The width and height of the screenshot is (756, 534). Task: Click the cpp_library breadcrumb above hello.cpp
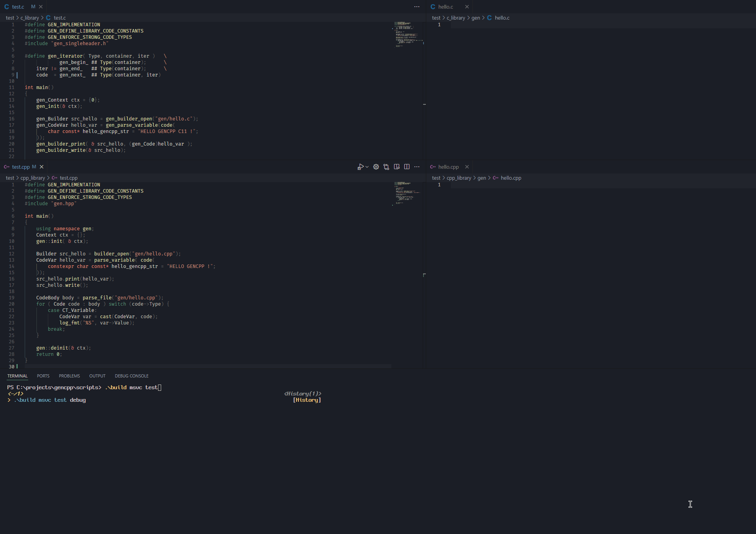[x=459, y=178]
